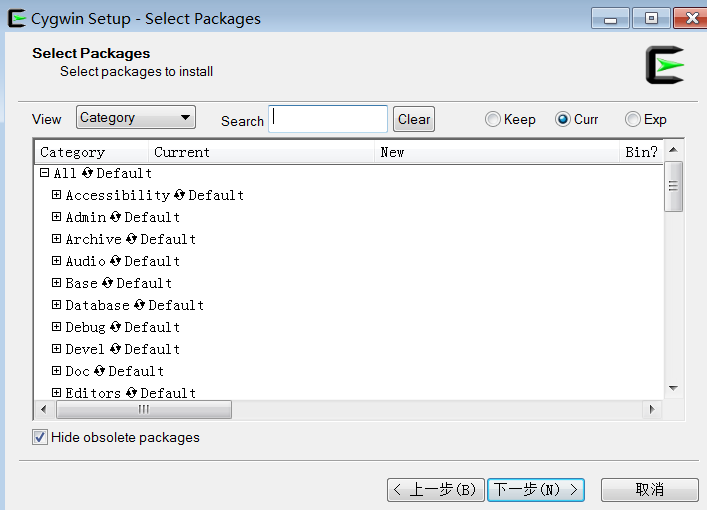
Task: Click the 下一步(N) next button
Action: click(x=536, y=490)
